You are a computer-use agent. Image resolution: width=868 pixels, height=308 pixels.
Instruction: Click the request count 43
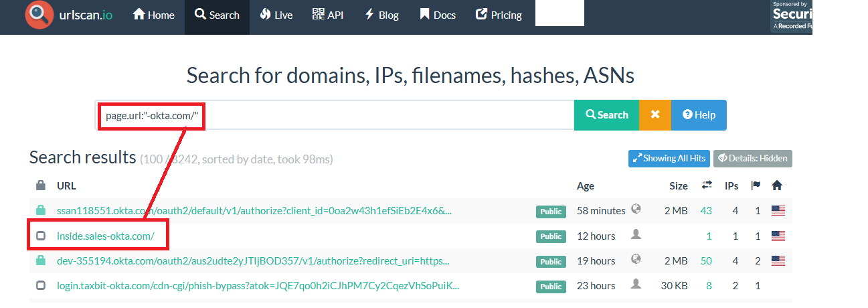tap(706, 211)
